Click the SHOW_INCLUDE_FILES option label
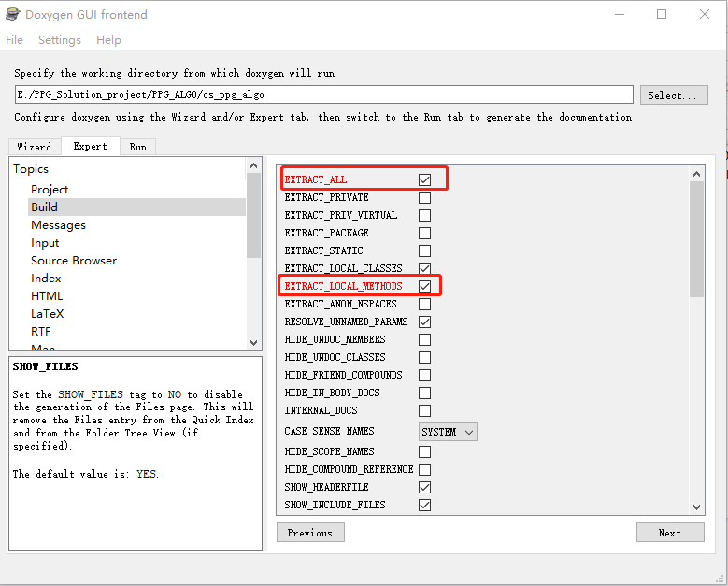728x586 pixels. tap(335, 505)
